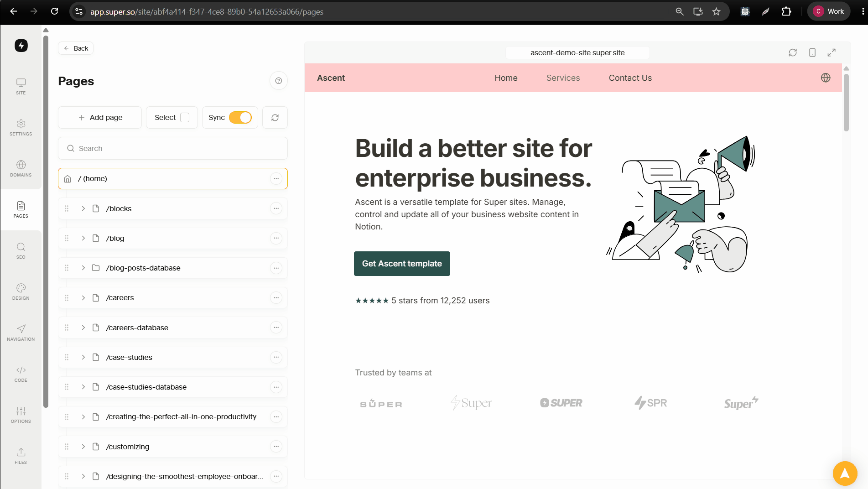Reload the site preview

click(793, 52)
